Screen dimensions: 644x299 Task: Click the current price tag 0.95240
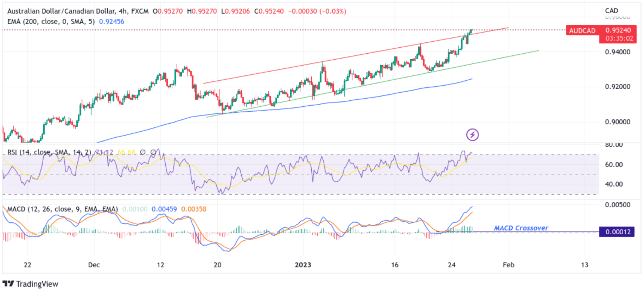[x=618, y=30]
